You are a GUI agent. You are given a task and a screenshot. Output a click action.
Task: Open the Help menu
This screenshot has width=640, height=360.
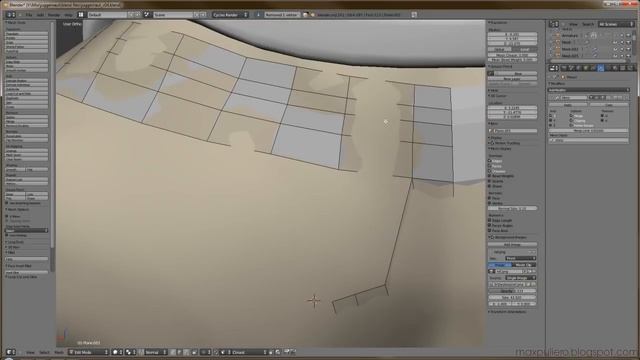pos(68,15)
